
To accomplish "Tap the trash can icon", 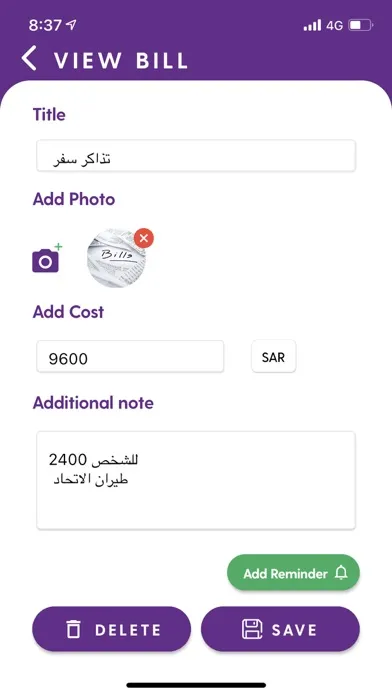I will coord(73,629).
